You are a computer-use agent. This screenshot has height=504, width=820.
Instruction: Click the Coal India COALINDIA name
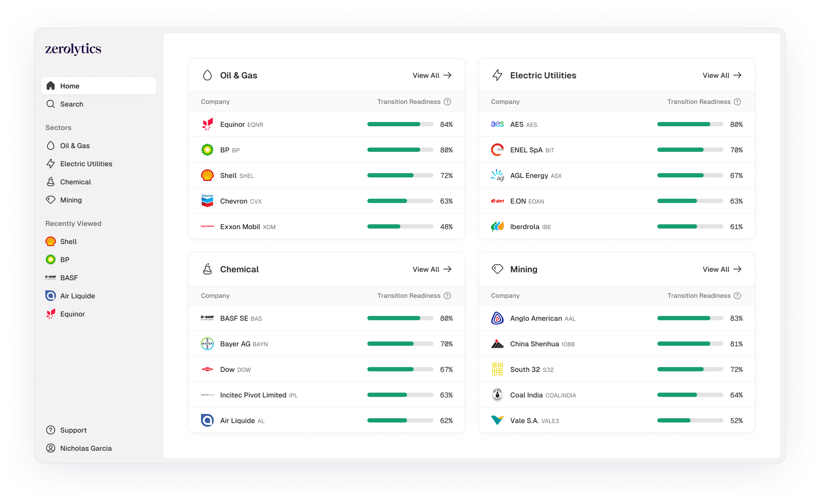543,395
